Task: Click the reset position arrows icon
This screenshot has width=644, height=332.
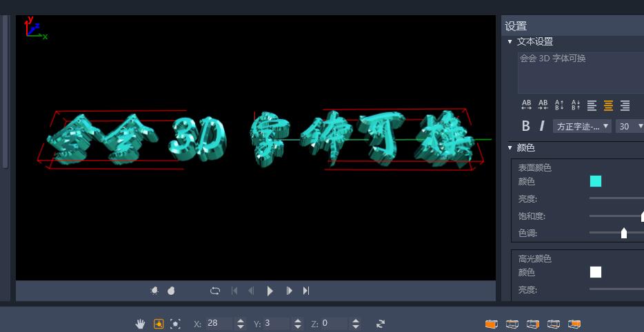Action: coord(381,323)
